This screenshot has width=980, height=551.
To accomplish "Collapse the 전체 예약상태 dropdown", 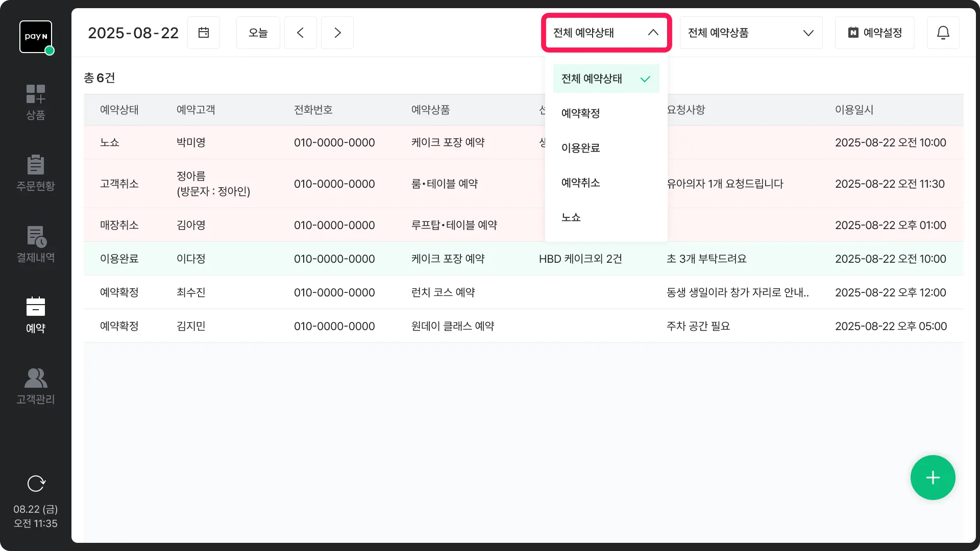I will 606,33.
